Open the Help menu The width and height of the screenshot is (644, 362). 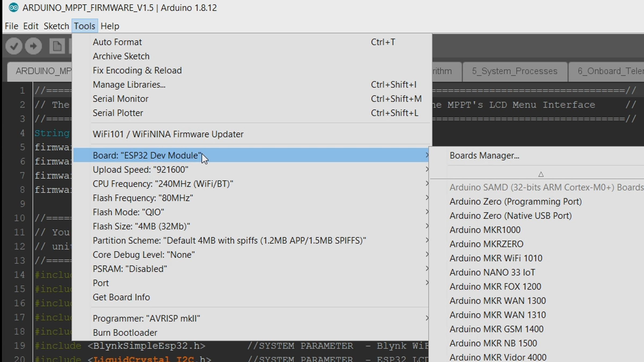(x=110, y=26)
